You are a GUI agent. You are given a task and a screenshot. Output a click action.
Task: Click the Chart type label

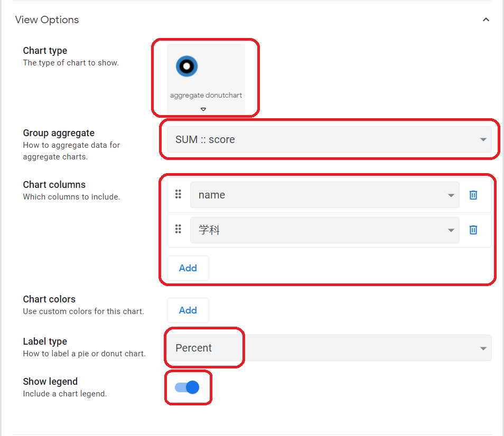point(45,50)
